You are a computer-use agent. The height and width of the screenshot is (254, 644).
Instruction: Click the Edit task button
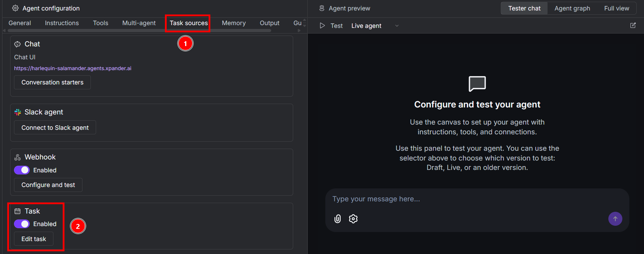click(x=34, y=239)
